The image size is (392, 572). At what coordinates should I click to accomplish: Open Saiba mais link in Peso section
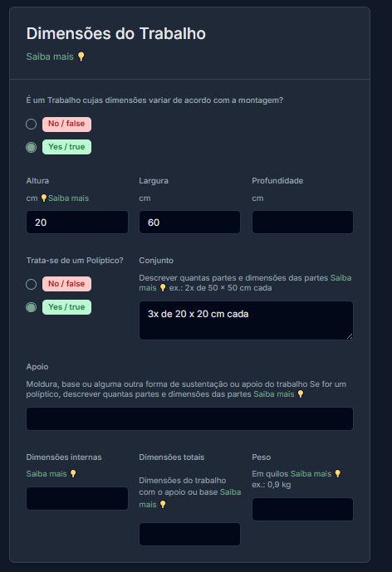click(x=311, y=473)
